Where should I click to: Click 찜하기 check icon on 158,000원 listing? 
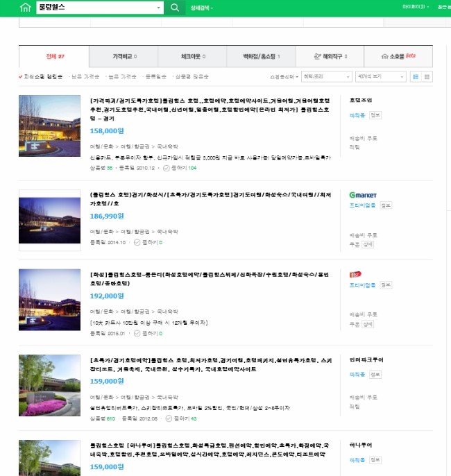point(167,168)
